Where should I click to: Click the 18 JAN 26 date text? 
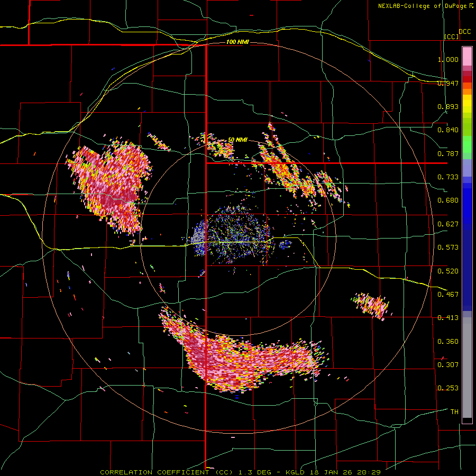point(332,472)
